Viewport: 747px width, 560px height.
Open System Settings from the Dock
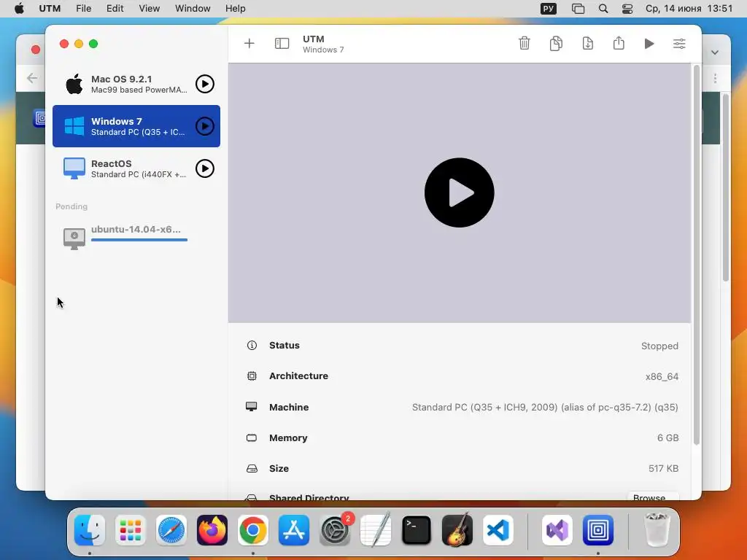tap(335, 530)
